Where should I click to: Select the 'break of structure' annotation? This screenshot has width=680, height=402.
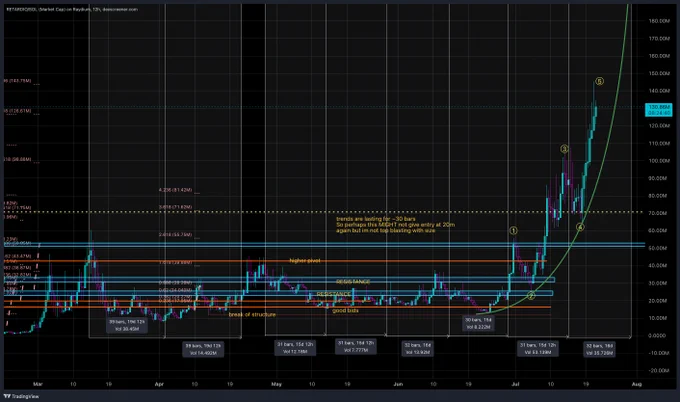tap(252, 314)
